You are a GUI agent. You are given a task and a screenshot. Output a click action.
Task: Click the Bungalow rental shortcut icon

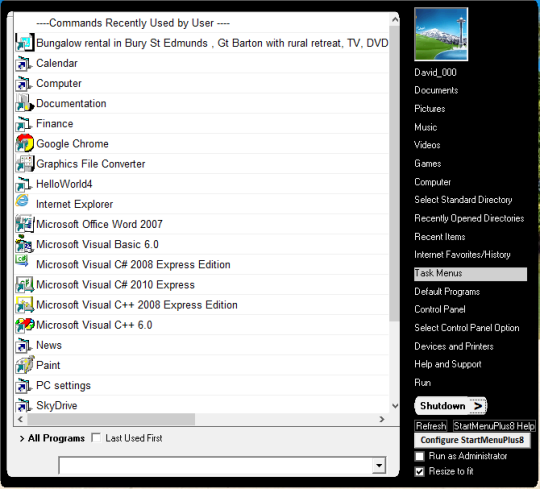point(25,43)
